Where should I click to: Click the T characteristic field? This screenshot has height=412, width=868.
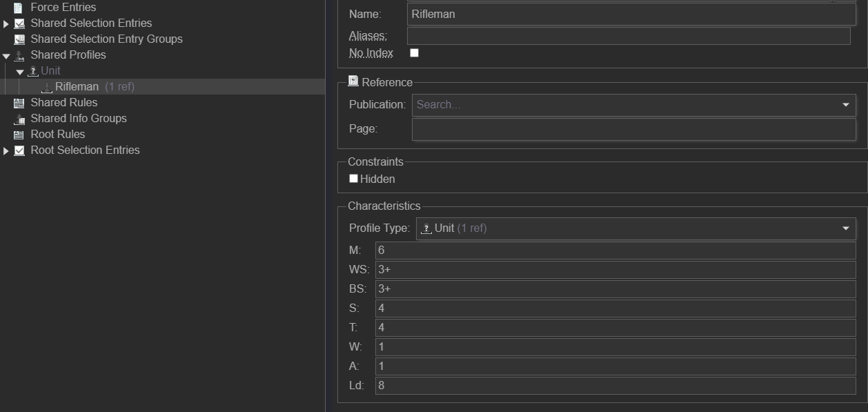click(615, 328)
